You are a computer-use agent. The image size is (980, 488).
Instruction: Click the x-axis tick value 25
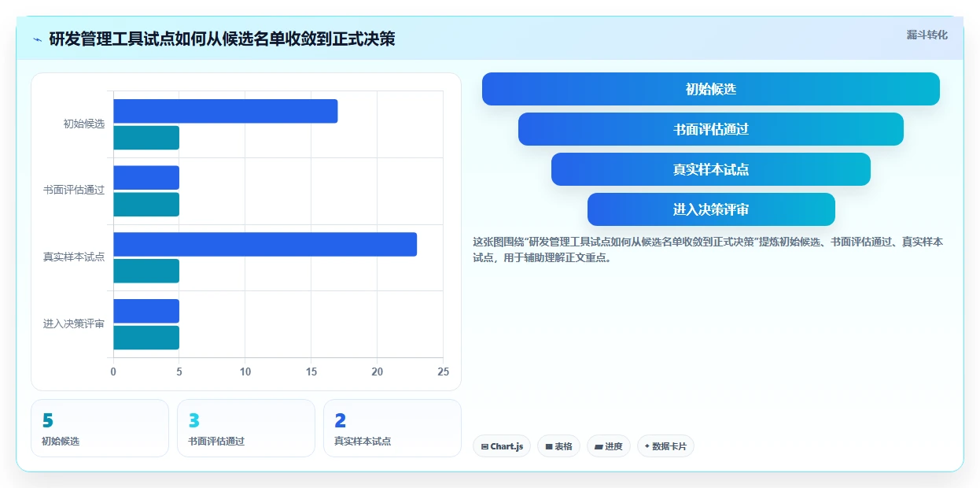tap(444, 372)
